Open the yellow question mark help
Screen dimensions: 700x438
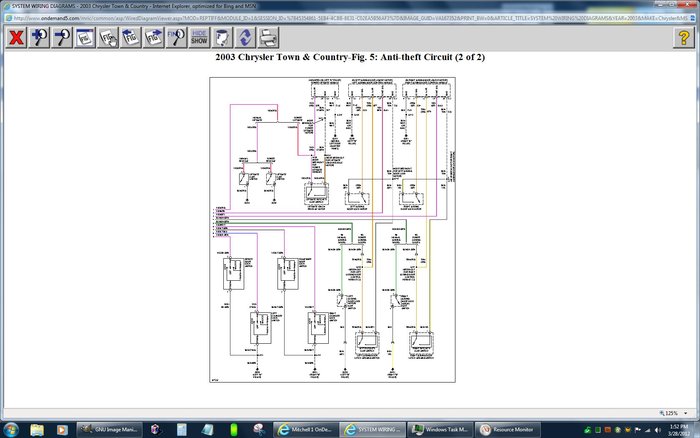684,37
